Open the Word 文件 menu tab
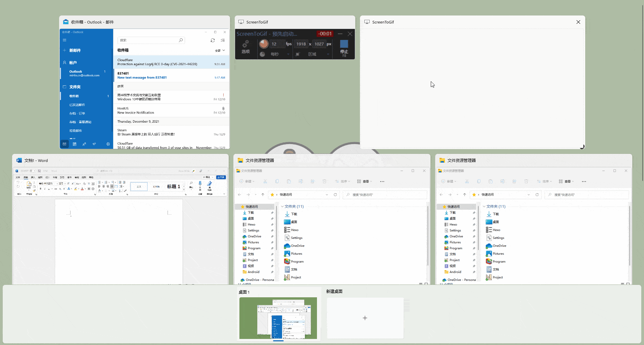The image size is (644, 345). click(x=18, y=177)
